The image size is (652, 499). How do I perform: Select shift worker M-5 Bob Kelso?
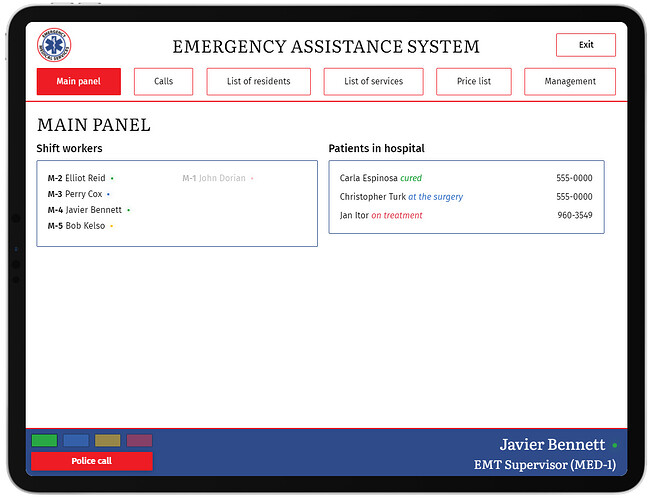[x=77, y=226]
